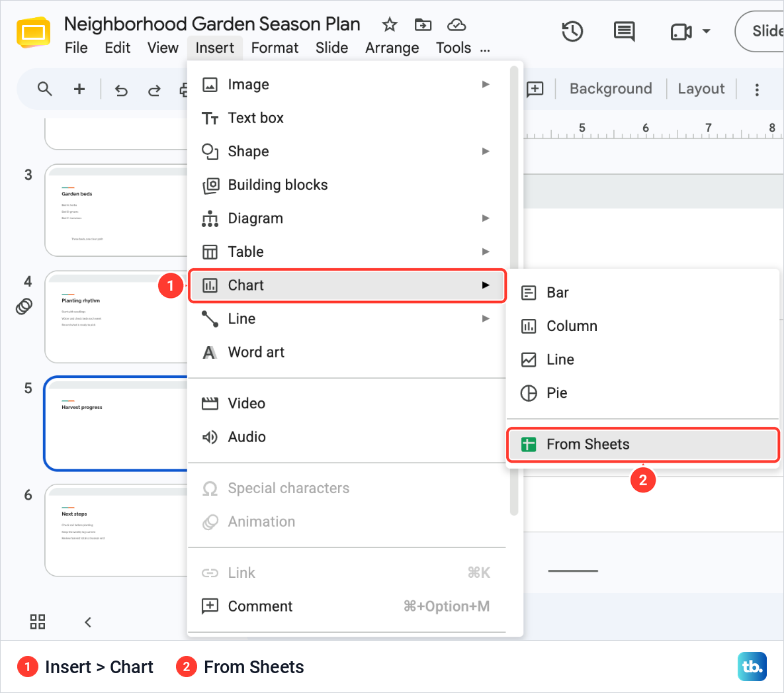
Task: Open the Google Slides home logo
Action: (x=33, y=32)
